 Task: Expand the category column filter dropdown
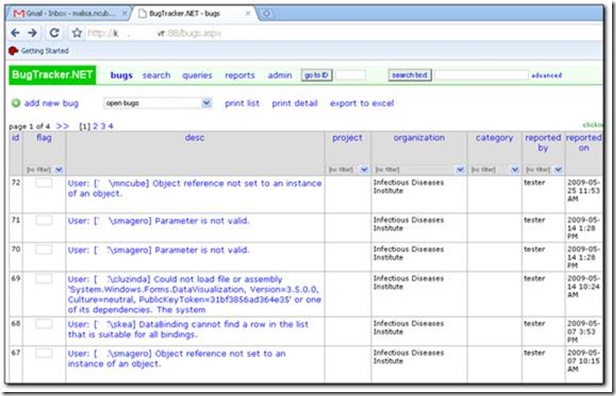click(515, 170)
